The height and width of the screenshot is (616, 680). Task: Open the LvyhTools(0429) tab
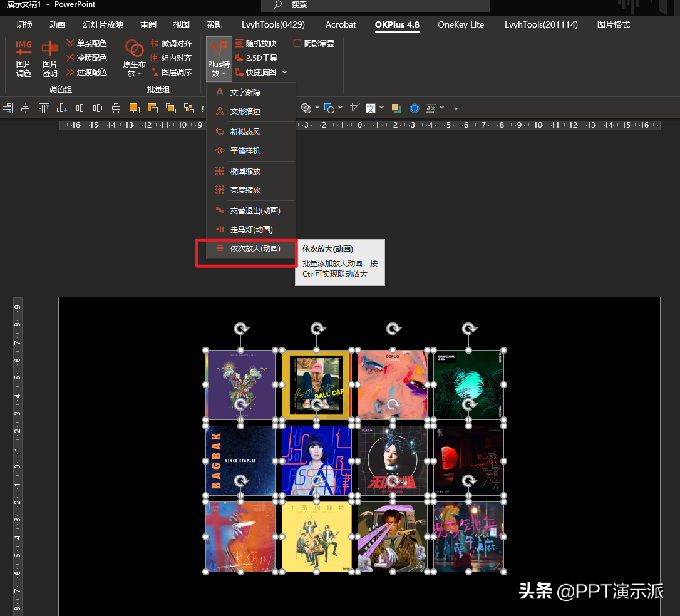pos(273,24)
